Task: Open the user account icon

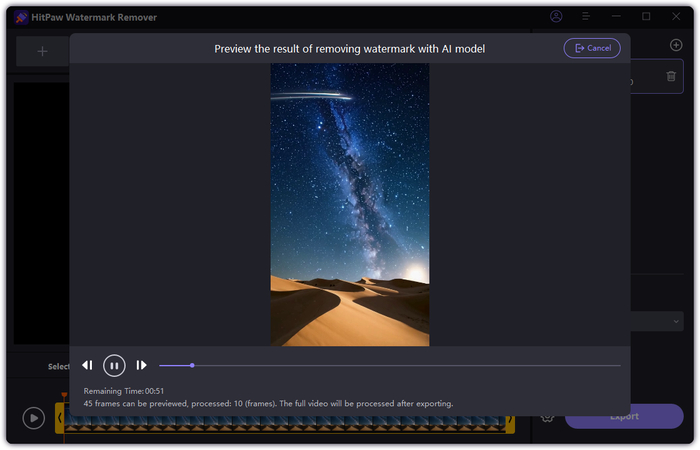Action: coord(556,17)
